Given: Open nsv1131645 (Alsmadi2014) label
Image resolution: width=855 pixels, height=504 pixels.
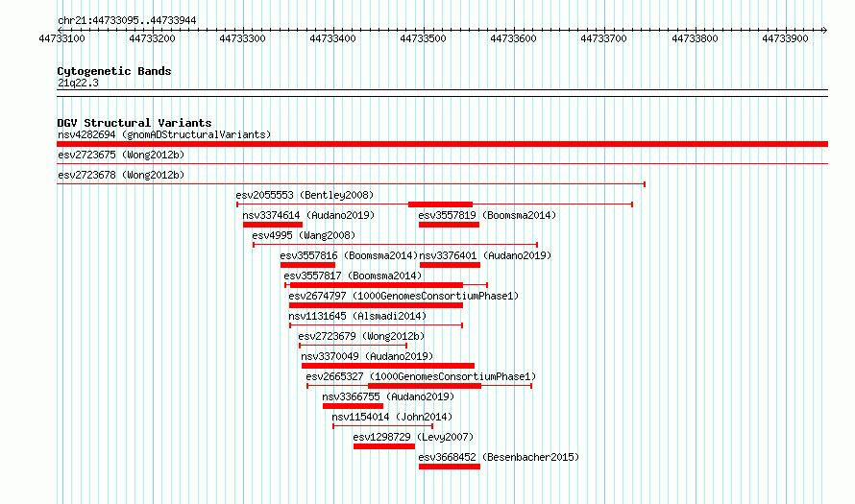Looking at the screenshot, I should pos(357,316).
